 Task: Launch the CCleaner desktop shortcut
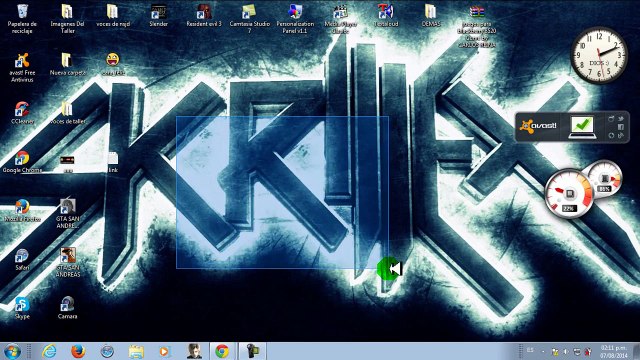coord(22,113)
